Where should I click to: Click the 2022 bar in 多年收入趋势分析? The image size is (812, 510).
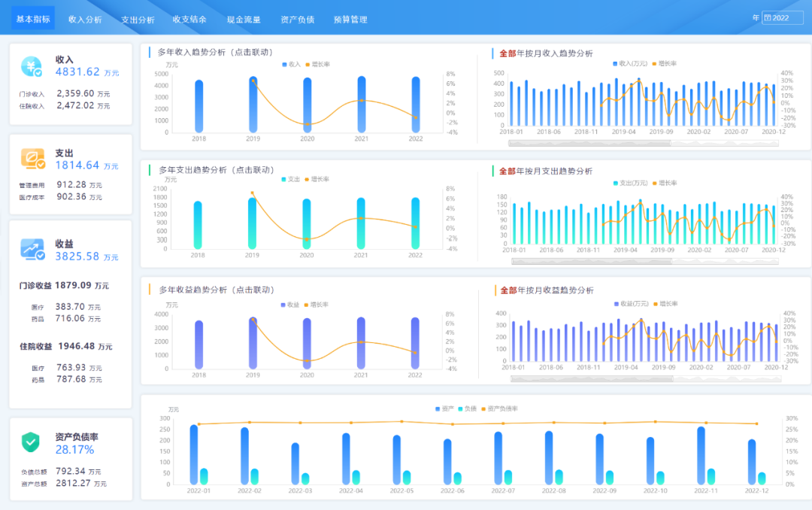416,105
